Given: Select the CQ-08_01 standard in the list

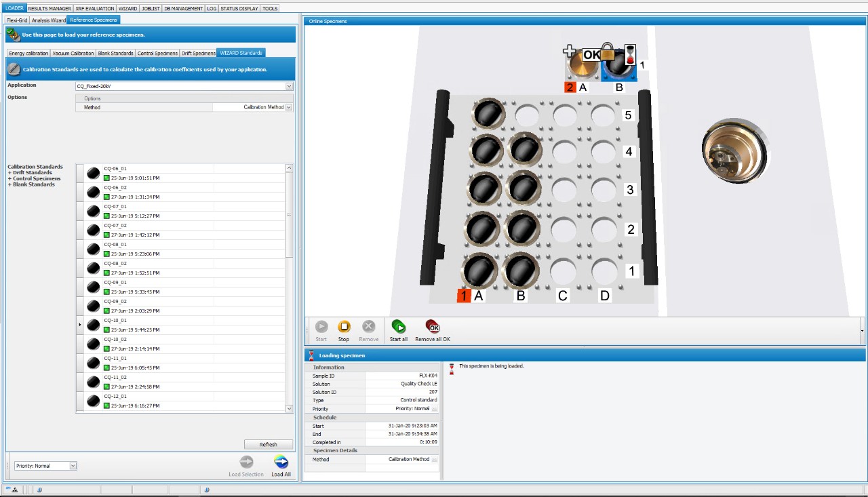Looking at the screenshot, I should click(x=115, y=244).
